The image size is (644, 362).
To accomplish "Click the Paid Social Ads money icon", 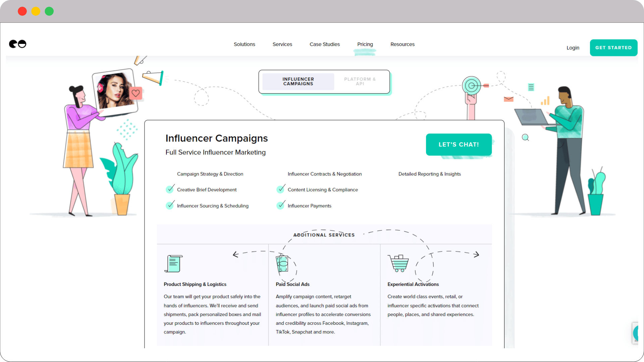I will pos(282,263).
